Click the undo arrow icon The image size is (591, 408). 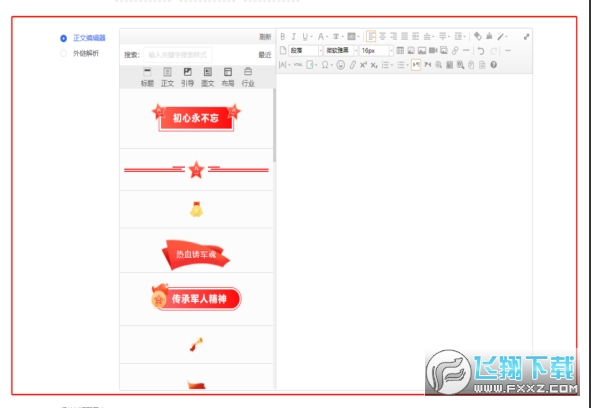tap(481, 51)
